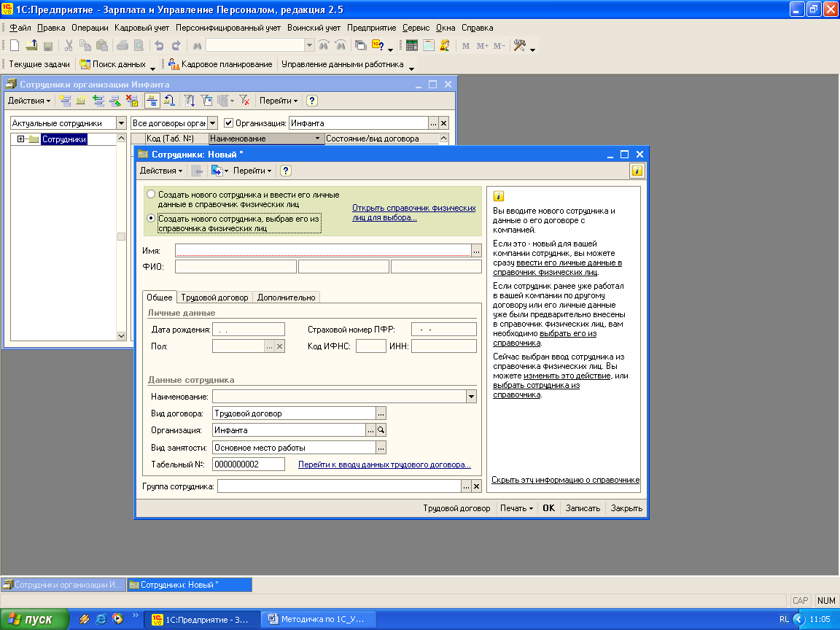Click the Redo arrow icon
Image resolution: width=840 pixels, height=630 pixels.
coord(176,45)
